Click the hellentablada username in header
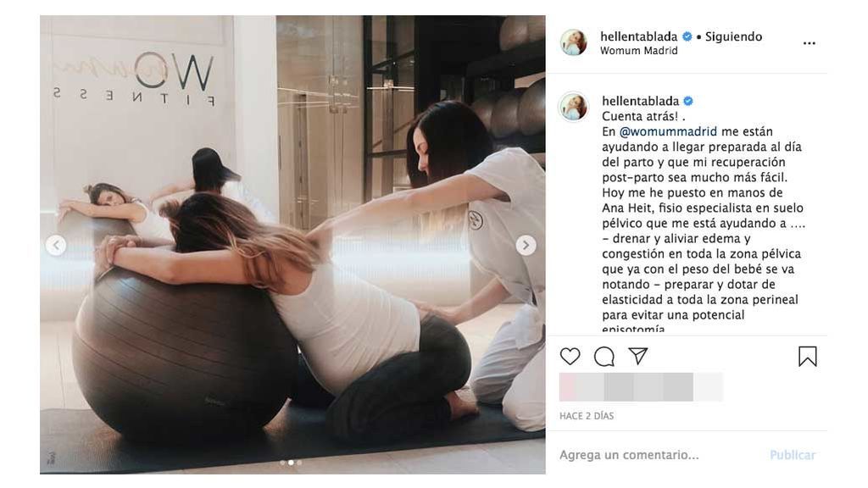This screenshot has height=488, width=868. (x=639, y=36)
